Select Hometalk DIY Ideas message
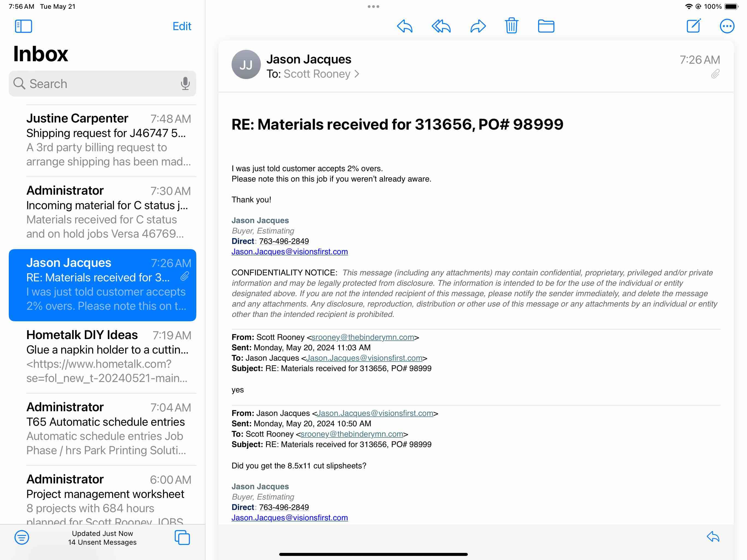This screenshot has height=560, width=747. coord(108,356)
